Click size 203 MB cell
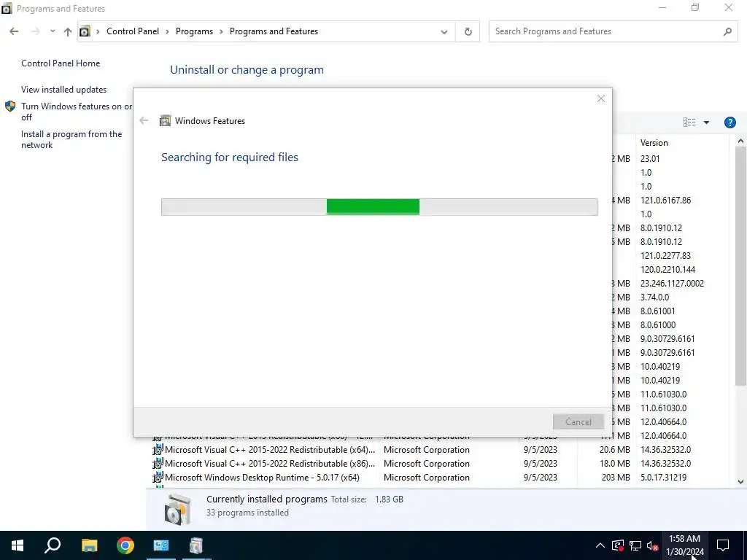The height and width of the screenshot is (560, 747). (x=616, y=477)
